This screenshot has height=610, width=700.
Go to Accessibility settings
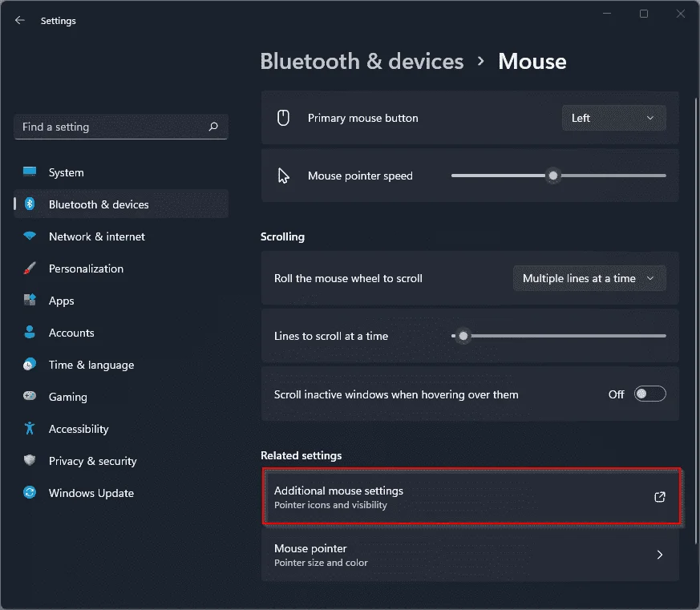[x=121, y=429]
